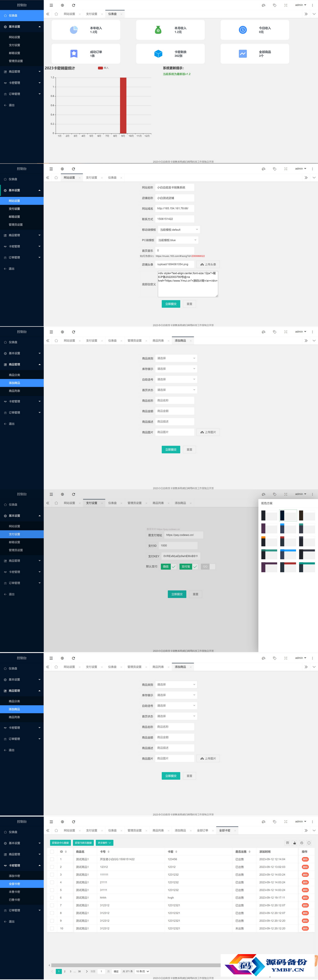Switch to 网站设置 tab on the dashboard screen

tap(69, 14)
